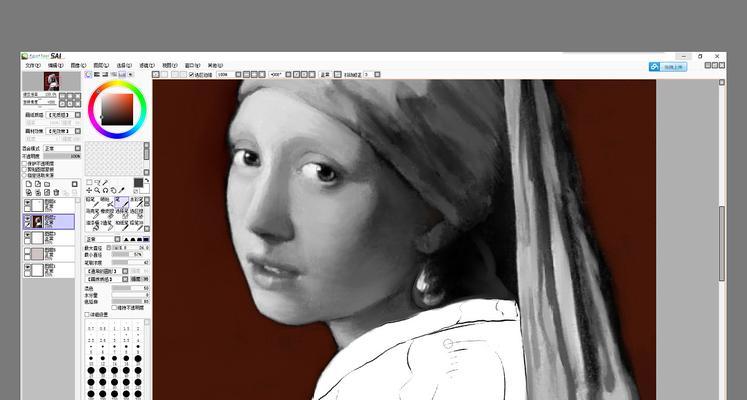Show the hidden pinkish-thumbnail layer

[x=28, y=250]
